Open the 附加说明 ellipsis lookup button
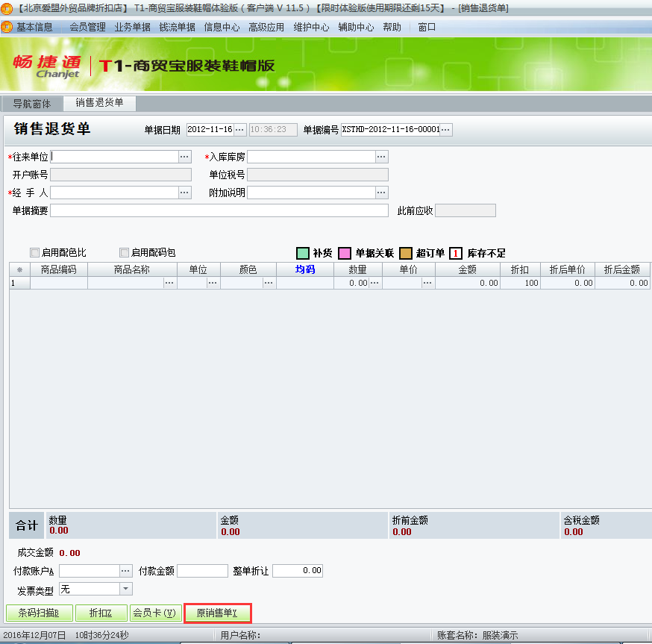This screenshot has height=644, width=652. tap(381, 193)
